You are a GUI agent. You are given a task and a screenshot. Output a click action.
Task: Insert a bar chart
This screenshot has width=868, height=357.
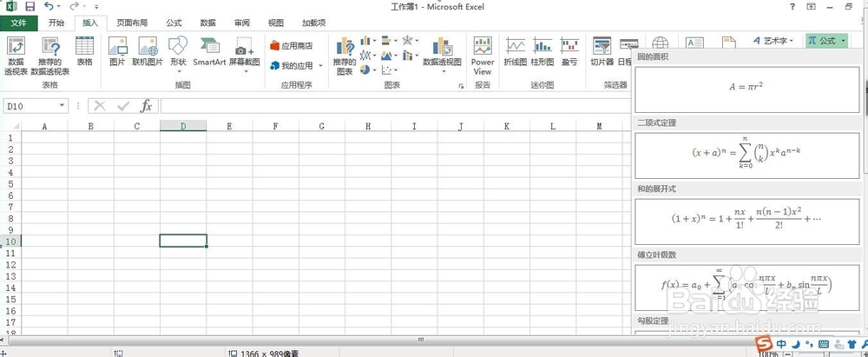click(x=386, y=41)
